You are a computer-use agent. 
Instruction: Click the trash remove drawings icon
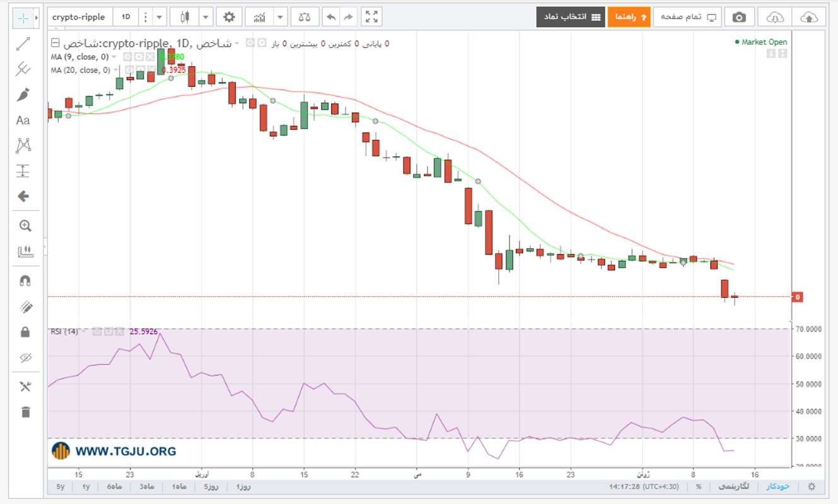tap(25, 412)
